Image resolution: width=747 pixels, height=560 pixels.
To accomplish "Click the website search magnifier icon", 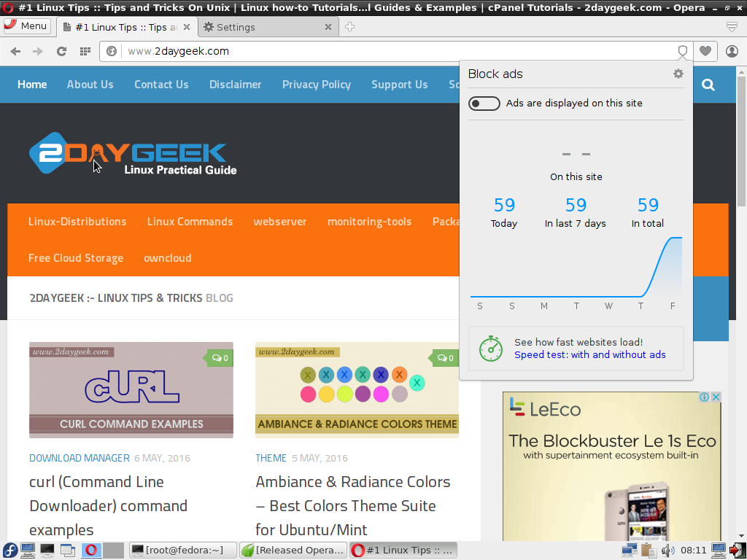I will click(x=708, y=85).
